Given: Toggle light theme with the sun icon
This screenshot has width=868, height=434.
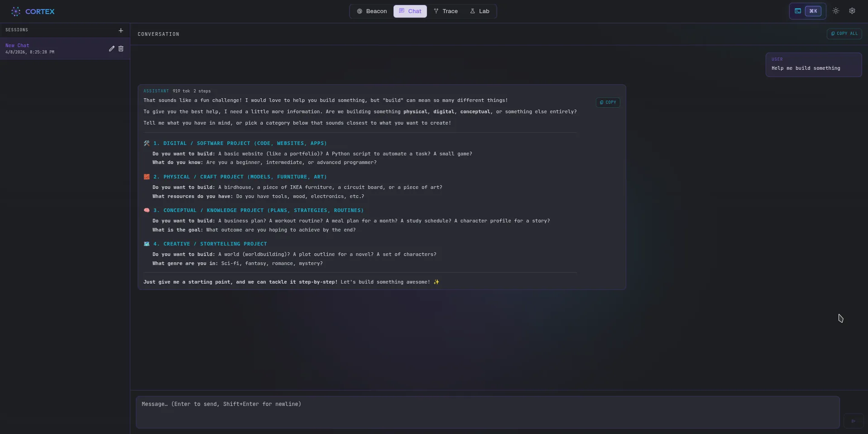Looking at the screenshot, I should 836,11.
